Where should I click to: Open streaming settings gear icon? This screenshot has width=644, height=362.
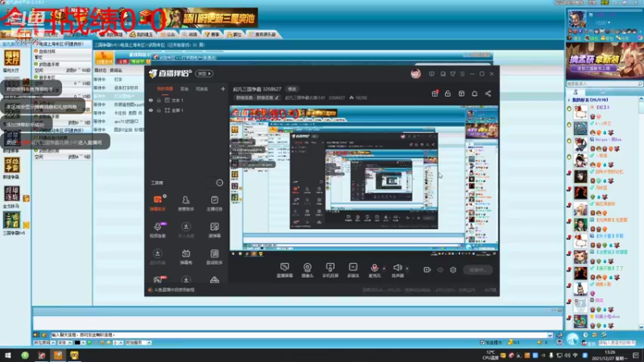(453, 269)
